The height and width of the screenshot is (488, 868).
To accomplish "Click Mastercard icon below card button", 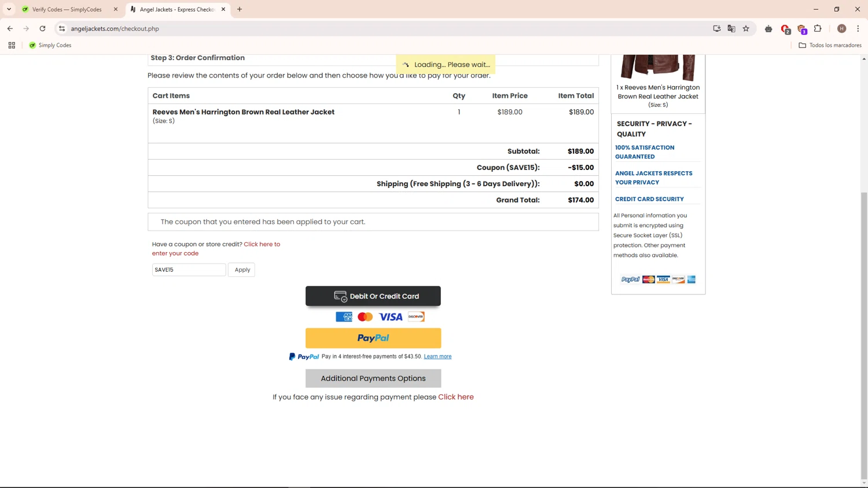I will pos(365,317).
